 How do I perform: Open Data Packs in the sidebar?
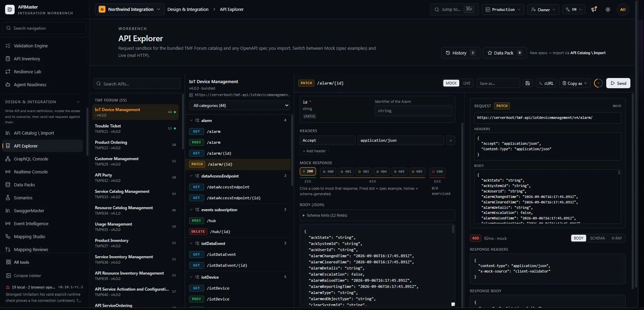24,185
